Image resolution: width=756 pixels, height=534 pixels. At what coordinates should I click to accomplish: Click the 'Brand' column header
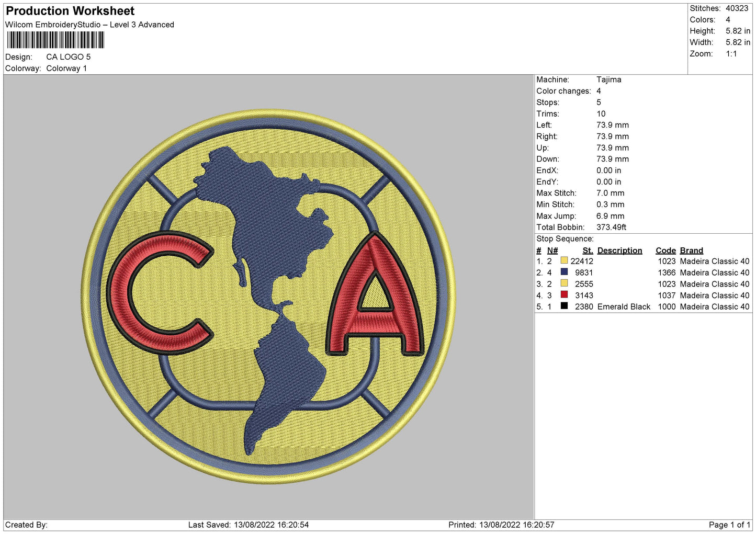tap(692, 251)
